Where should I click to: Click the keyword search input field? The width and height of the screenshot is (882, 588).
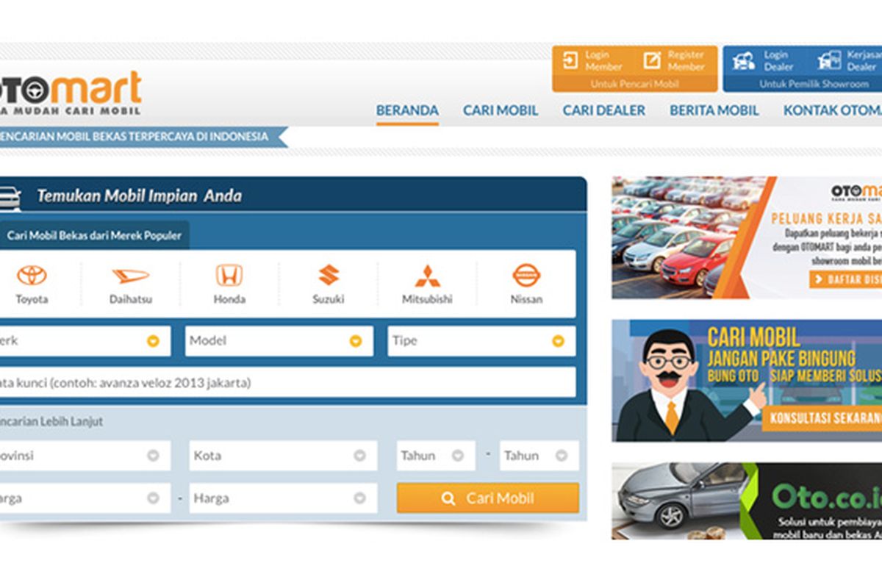(x=287, y=382)
